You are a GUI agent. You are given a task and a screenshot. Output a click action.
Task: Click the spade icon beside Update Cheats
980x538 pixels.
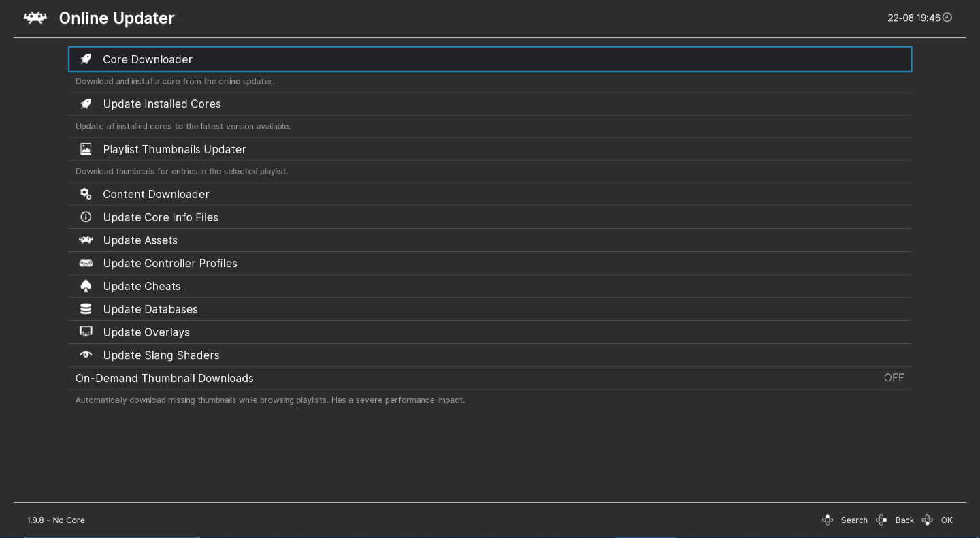coord(86,286)
